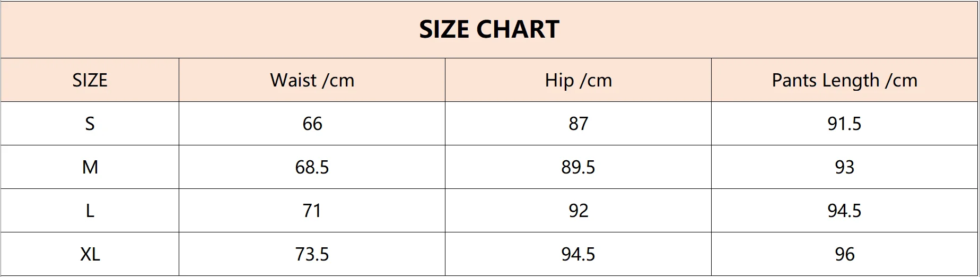Select hip value 87 for size S
Image resolution: width=980 pixels, height=277 pixels.
[x=578, y=124]
